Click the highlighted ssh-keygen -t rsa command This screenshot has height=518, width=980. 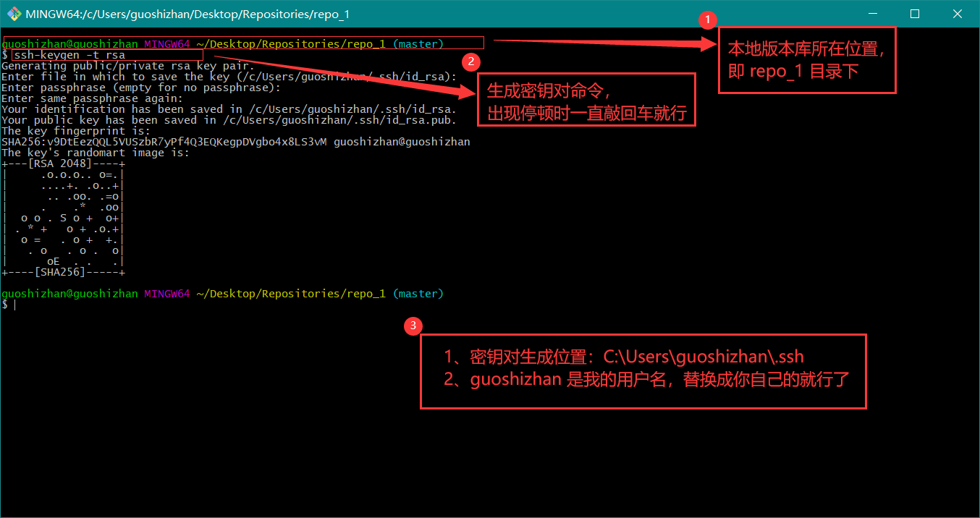[69, 55]
